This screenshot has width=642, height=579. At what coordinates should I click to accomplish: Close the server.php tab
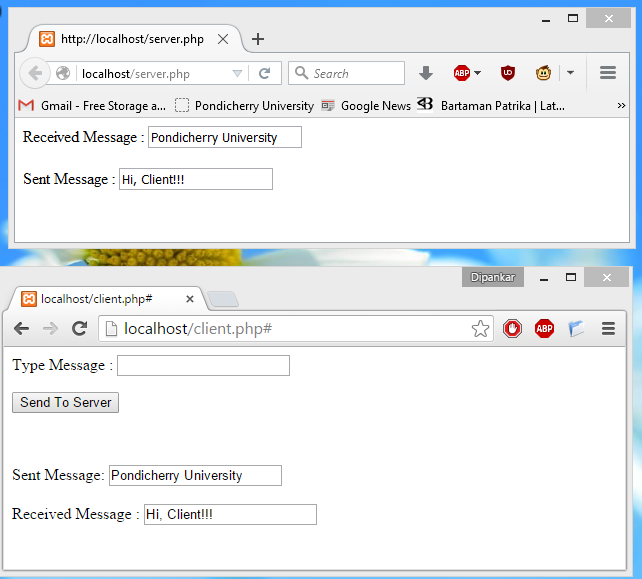tap(223, 39)
